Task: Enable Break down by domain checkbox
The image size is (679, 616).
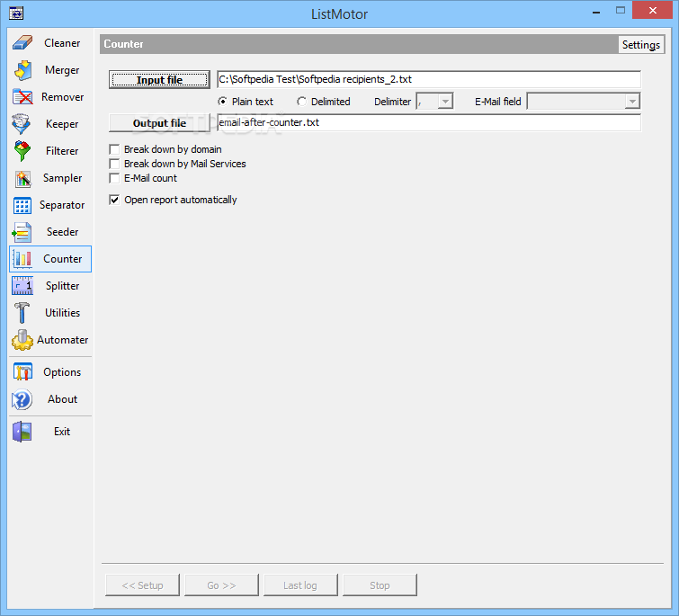Action: [x=114, y=149]
